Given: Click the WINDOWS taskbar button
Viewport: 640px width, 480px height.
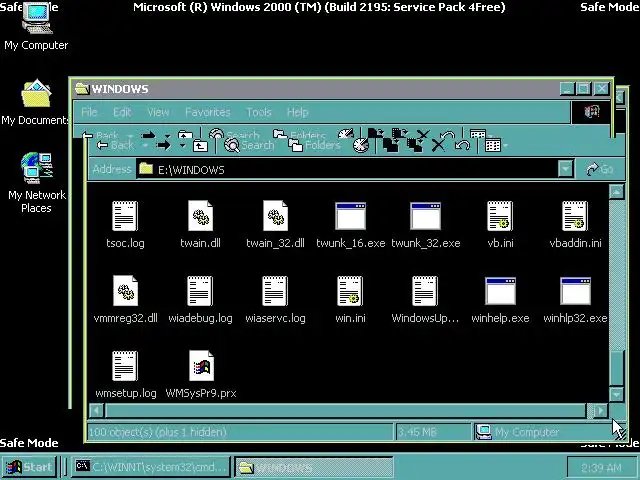Looking at the screenshot, I should (314, 467).
